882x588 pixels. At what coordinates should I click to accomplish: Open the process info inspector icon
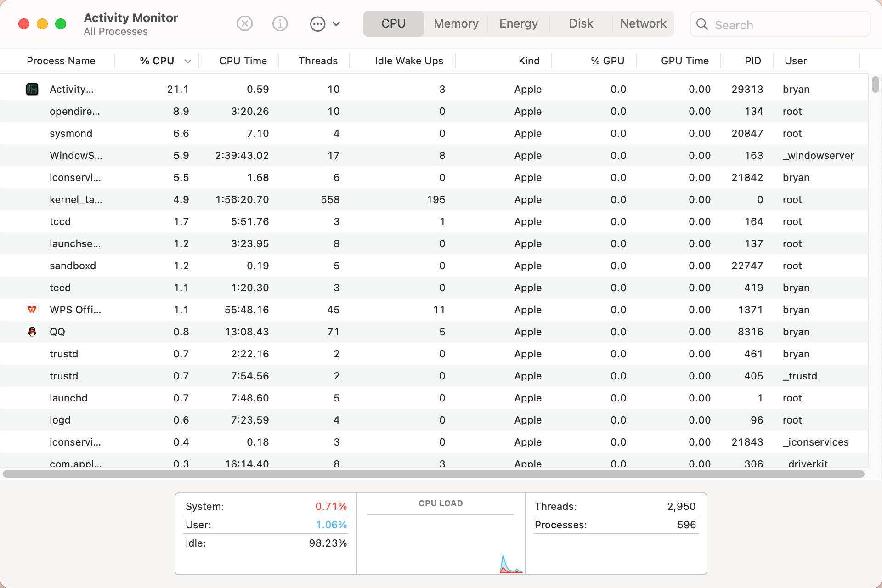pyautogui.click(x=280, y=23)
